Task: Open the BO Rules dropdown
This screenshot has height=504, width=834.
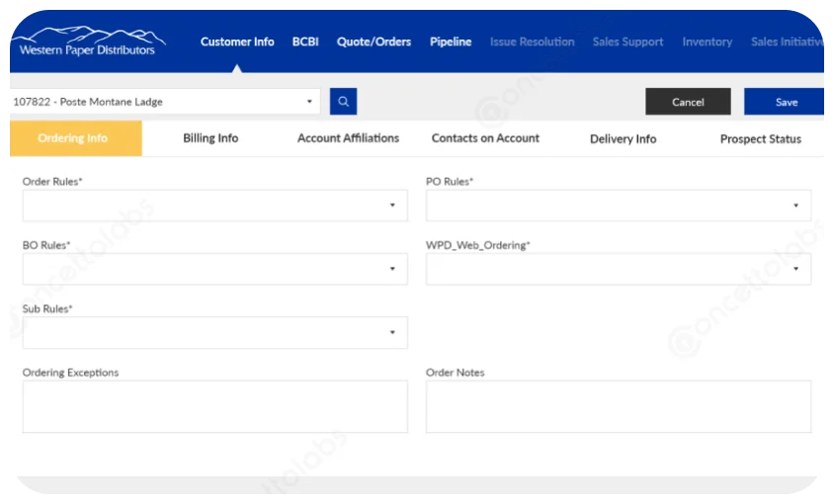Action: 214,269
